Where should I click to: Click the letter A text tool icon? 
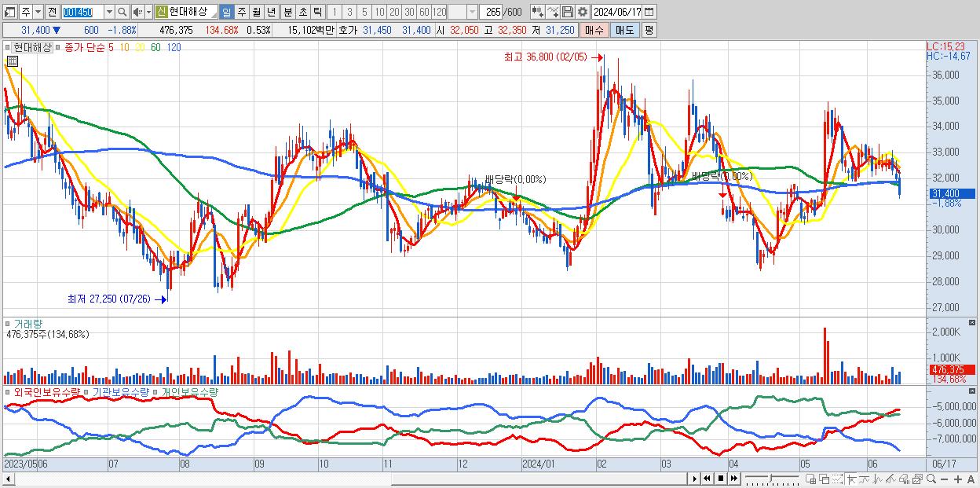click(x=971, y=479)
